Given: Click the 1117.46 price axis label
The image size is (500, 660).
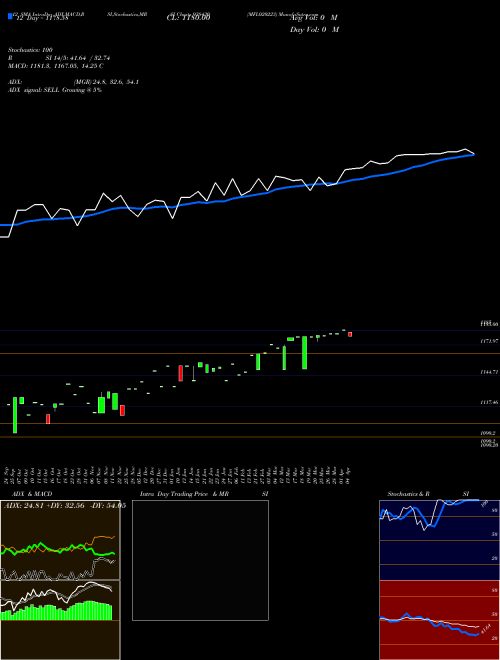Looking at the screenshot, I should [489, 402].
